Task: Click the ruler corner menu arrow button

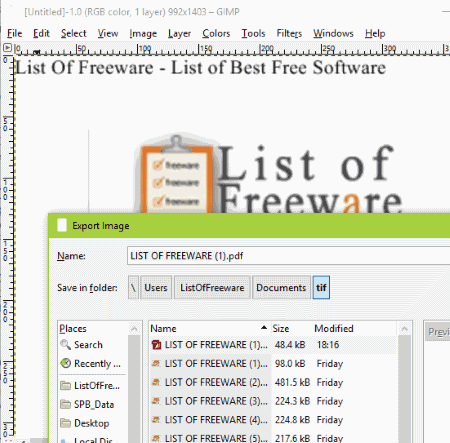Action: tap(7, 48)
